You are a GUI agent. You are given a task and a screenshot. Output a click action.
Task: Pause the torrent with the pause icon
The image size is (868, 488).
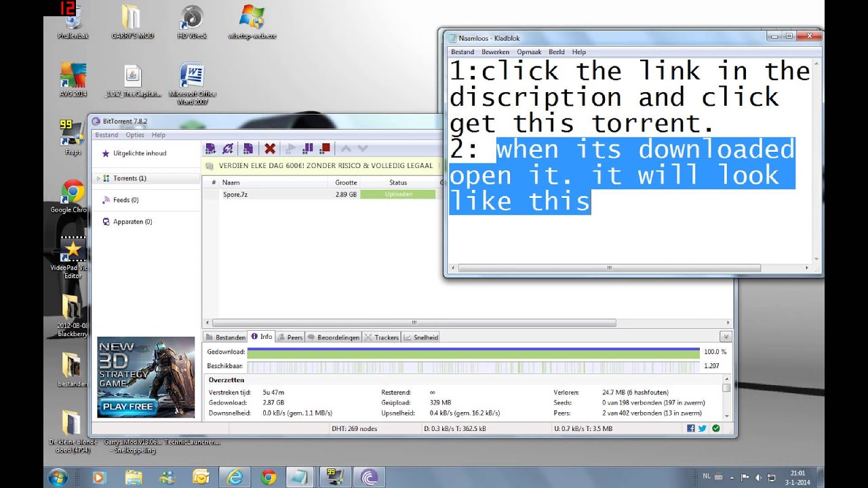pyautogui.click(x=308, y=148)
